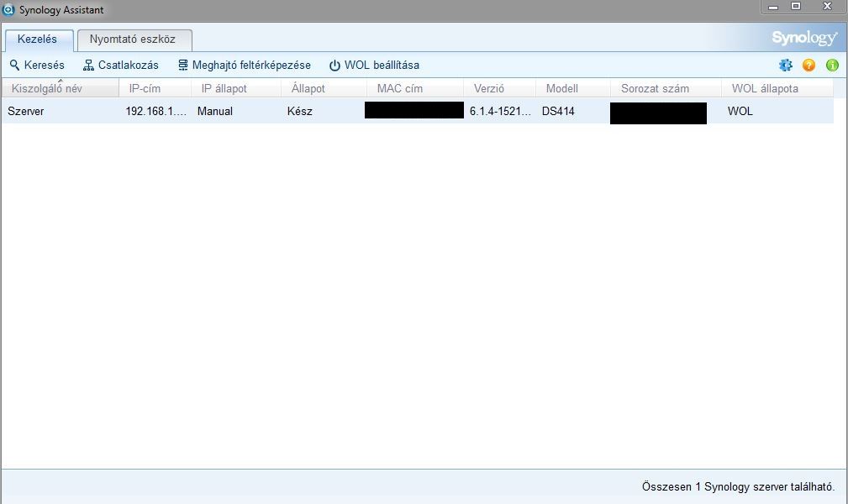Click the Csatlakozás toolbar label
Image resolution: width=848 pixels, height=504 pixels.
[x=129, y=66]
